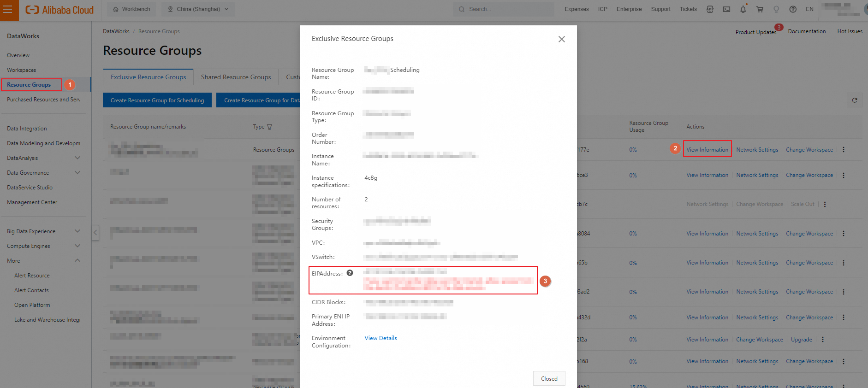This screenshot has height=388, width=868.
Task: Open more actions menu in the 8084 row
Action: (x=844, y=234)
